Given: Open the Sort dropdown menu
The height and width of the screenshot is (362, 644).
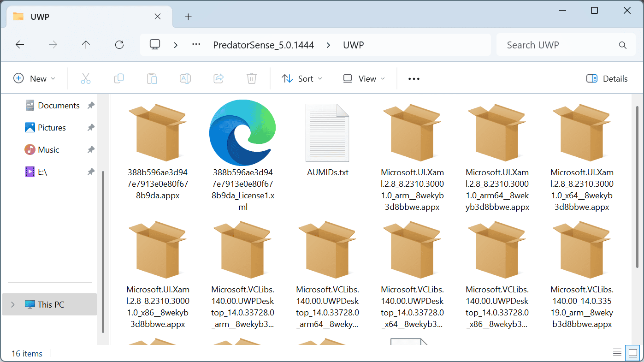Looking at the screenshot, I should point(302,78).
